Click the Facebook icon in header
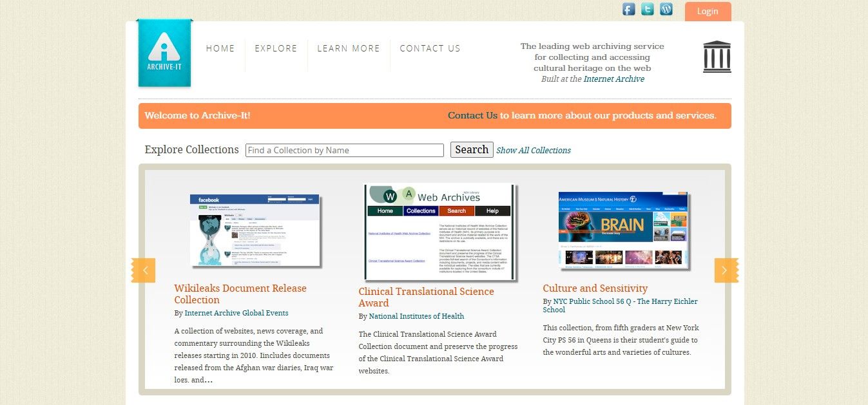Image resolution: width=868 pixels, height=405 pixels. tap(628, 9)
